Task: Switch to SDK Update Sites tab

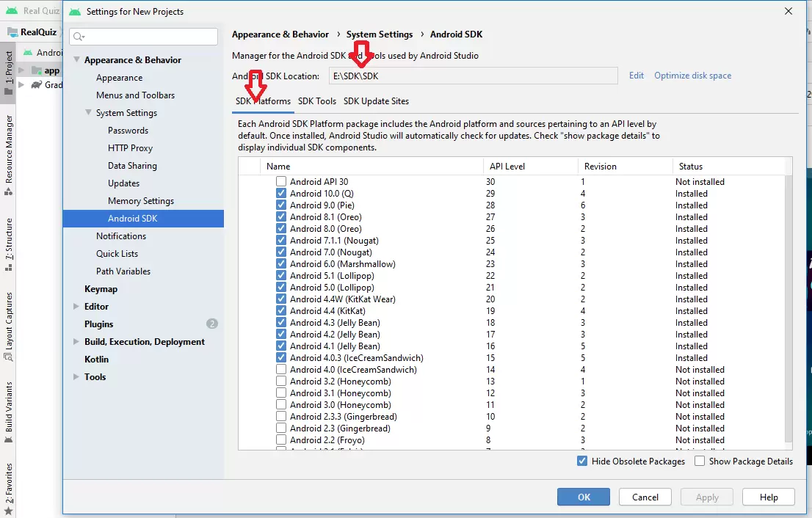Action: pyautogui.click(x=376, y=101)
